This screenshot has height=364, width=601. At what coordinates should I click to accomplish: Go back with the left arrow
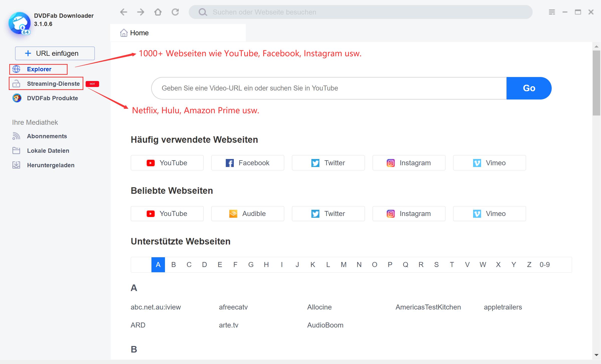pos(124,12)
